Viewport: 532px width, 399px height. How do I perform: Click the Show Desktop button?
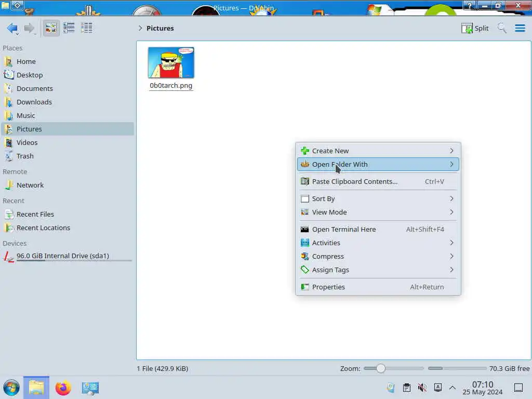pyautogui.click(x=518, y=388)
